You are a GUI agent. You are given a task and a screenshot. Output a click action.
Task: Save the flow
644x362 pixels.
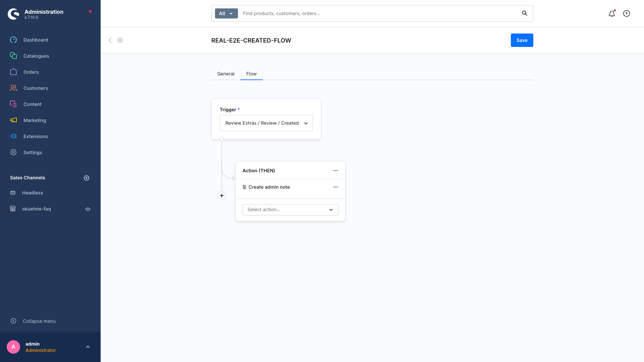(x=522, y=40)
